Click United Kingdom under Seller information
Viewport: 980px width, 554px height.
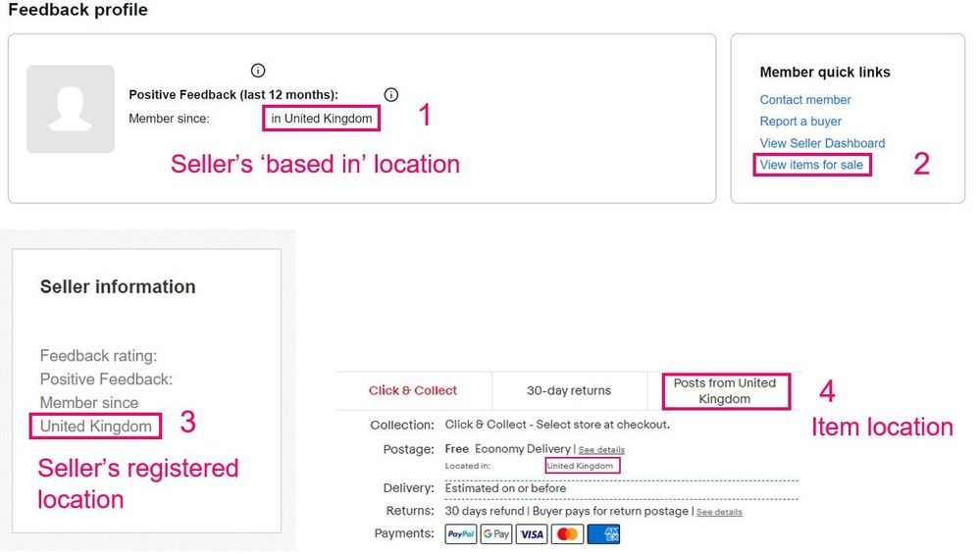pyautogui.click(x=96, y=426)
